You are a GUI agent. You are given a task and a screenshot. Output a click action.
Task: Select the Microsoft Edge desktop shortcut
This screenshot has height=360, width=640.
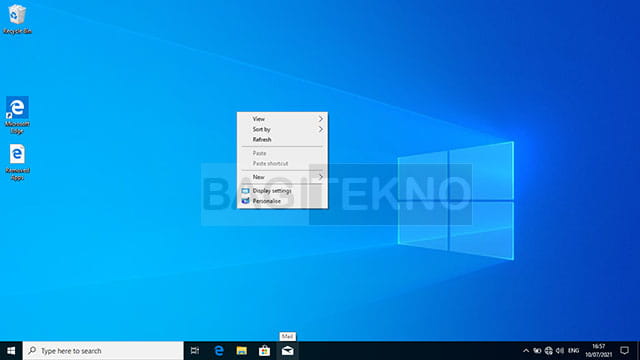click(x=17, y=115)
